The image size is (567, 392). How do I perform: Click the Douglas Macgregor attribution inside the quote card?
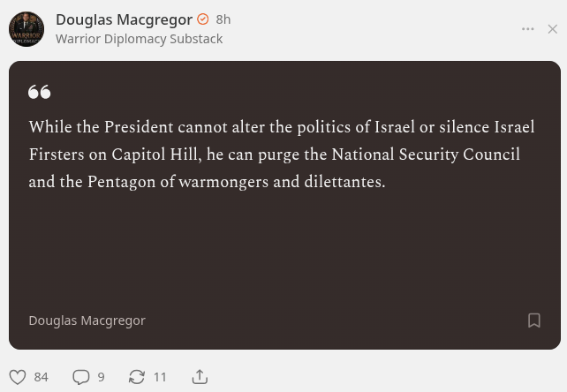[x=87, y=320]
